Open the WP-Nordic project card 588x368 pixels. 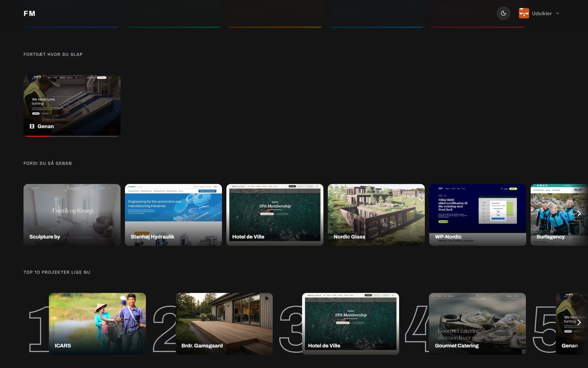[x=478, y=215]
